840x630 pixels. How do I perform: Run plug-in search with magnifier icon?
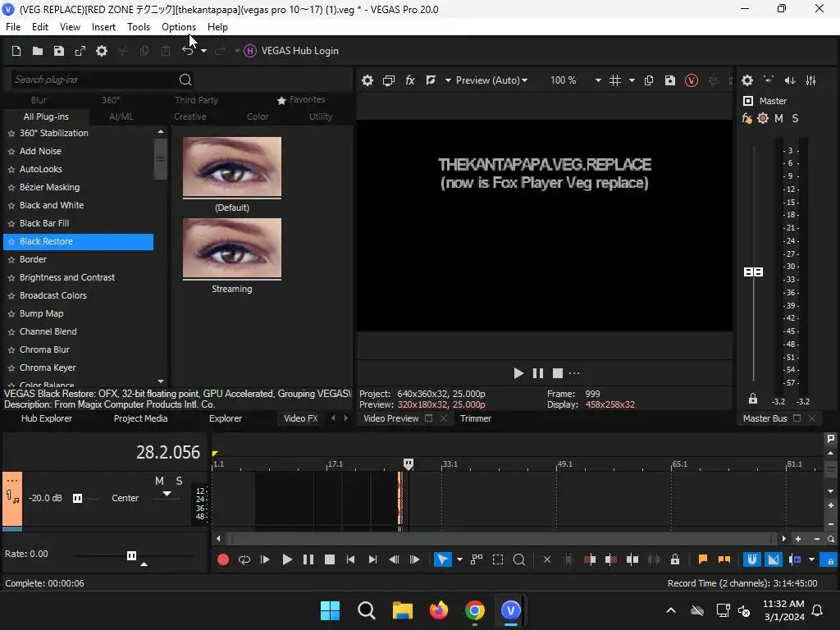(185, 80)
